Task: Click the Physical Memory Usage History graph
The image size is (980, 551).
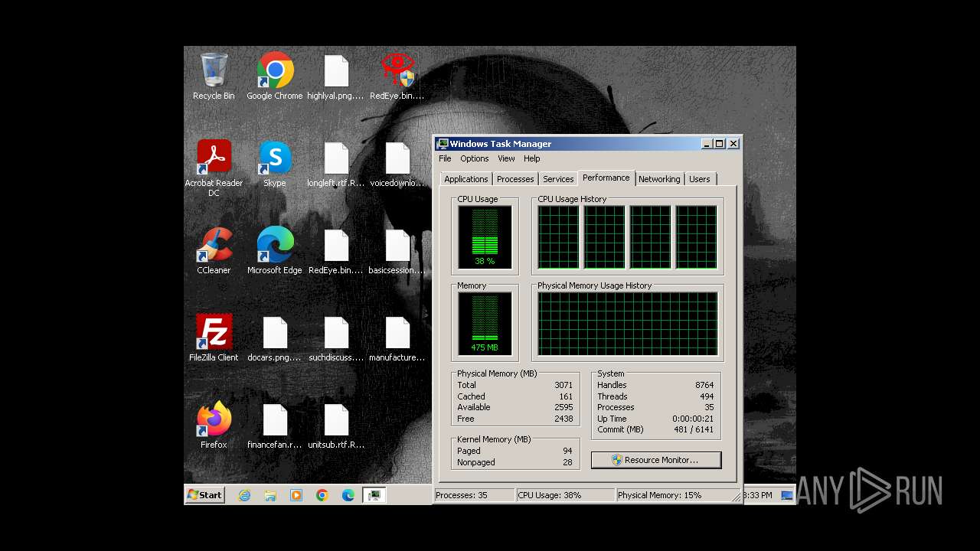Action: click(628, 324)
